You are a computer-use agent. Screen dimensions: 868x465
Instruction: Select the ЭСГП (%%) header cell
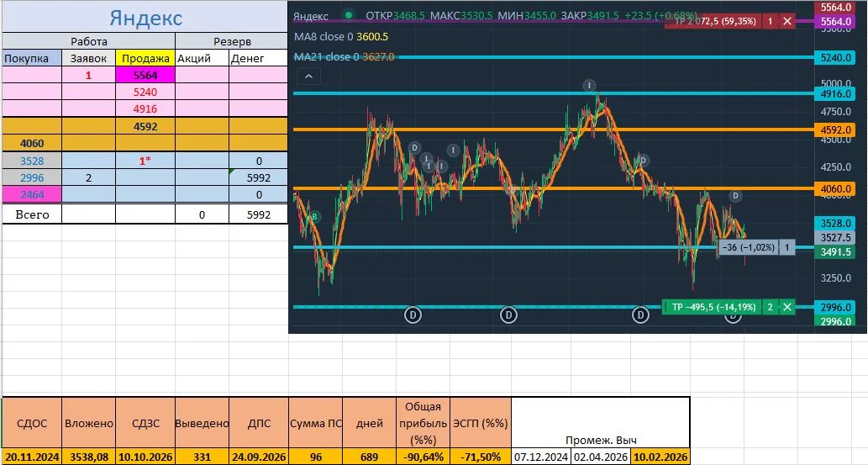coord(480,423)
